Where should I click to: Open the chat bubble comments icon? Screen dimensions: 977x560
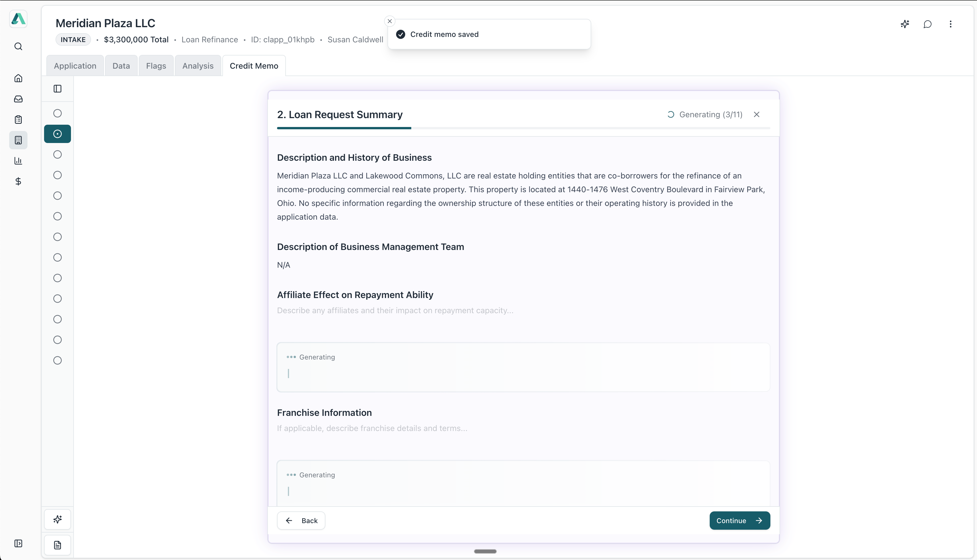pyautogui.click(x=927, y=24)
